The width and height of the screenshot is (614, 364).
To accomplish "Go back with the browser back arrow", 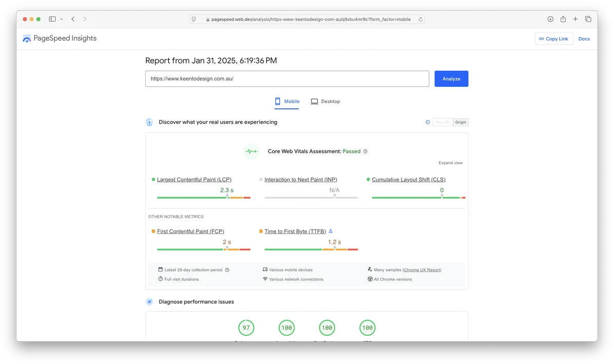I will tap(73, 19).
